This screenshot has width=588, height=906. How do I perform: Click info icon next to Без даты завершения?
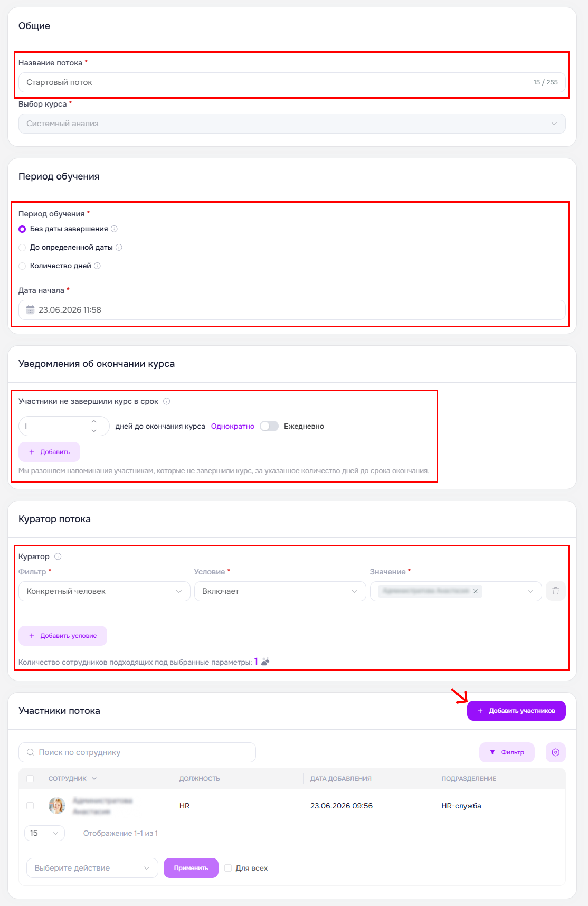[114, 229]
